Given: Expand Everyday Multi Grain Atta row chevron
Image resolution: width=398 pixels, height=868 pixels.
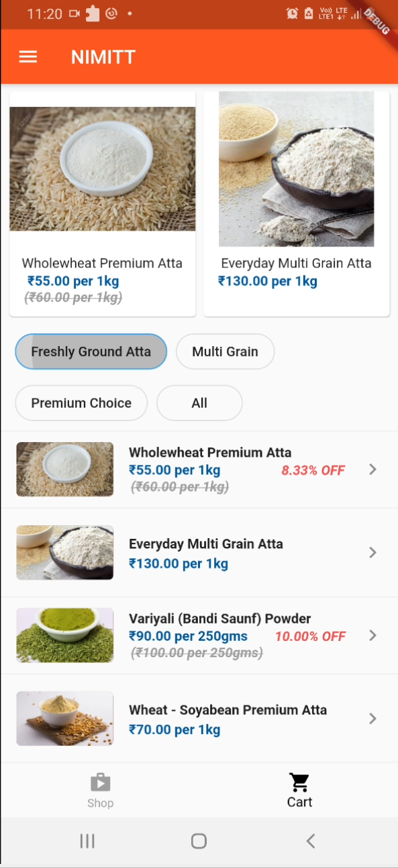Looking at the screenshot, I should coord(372,552).
